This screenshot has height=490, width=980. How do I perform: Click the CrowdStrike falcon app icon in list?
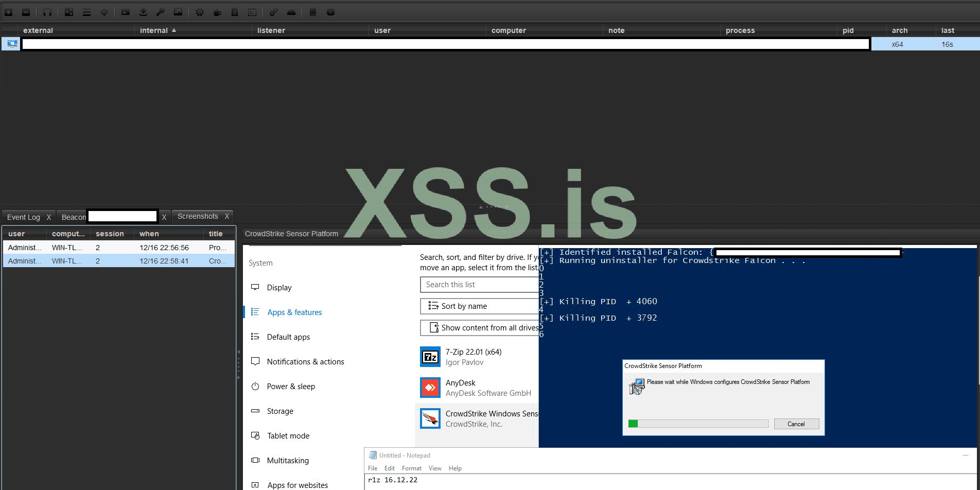(x=430, y=418)
